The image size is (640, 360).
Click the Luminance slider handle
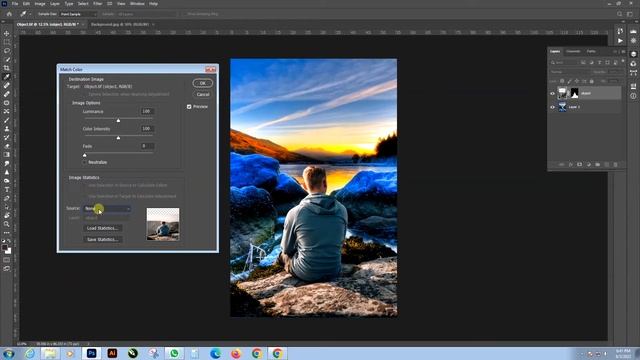pos(118,120)
